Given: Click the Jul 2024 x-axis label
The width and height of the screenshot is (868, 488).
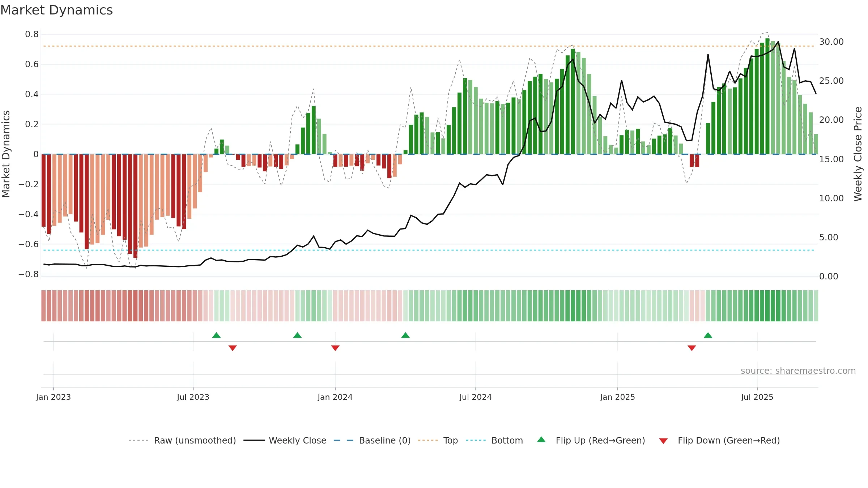Looking at the screenshot, I should pyautogui.click(x=476, y=397).
